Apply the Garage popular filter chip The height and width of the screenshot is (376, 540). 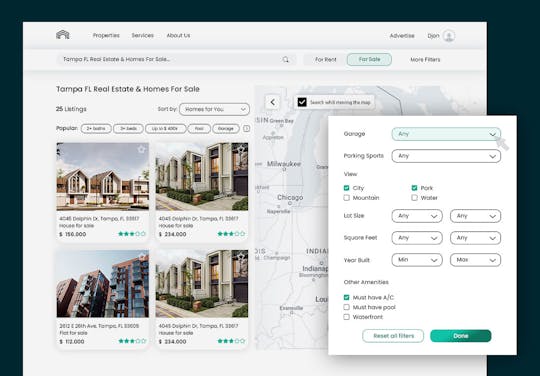226,128
